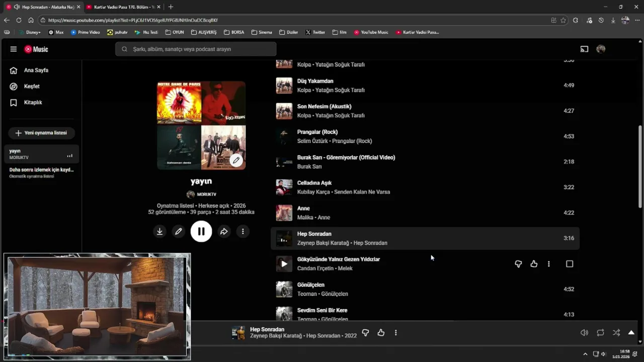Click Yeni oynatma listesi button
Screen dimensions: 644x362
41,133
